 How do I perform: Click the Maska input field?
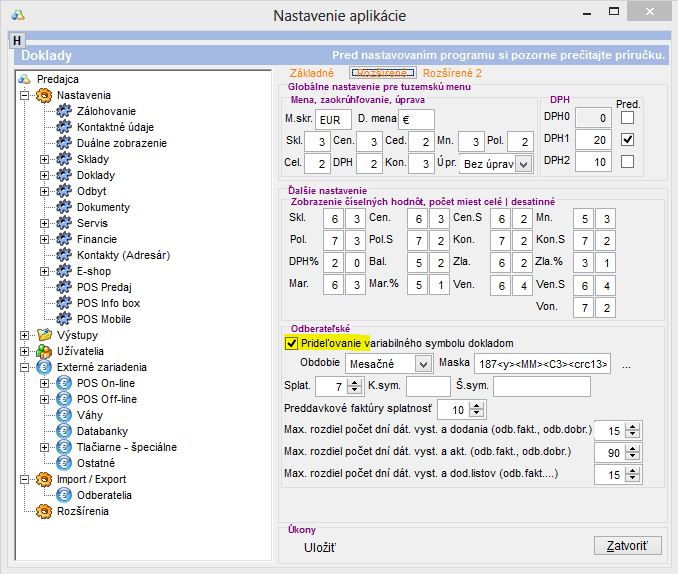point(542,365)
